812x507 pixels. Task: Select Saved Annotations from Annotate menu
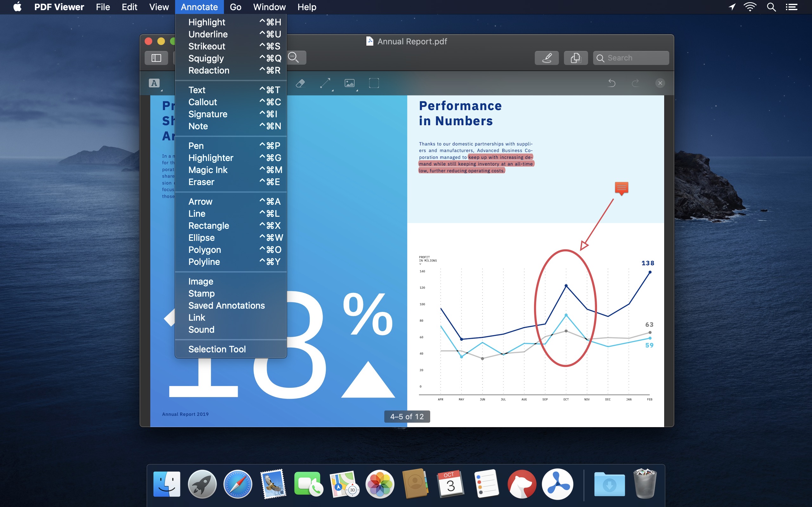tap(226, 304)
